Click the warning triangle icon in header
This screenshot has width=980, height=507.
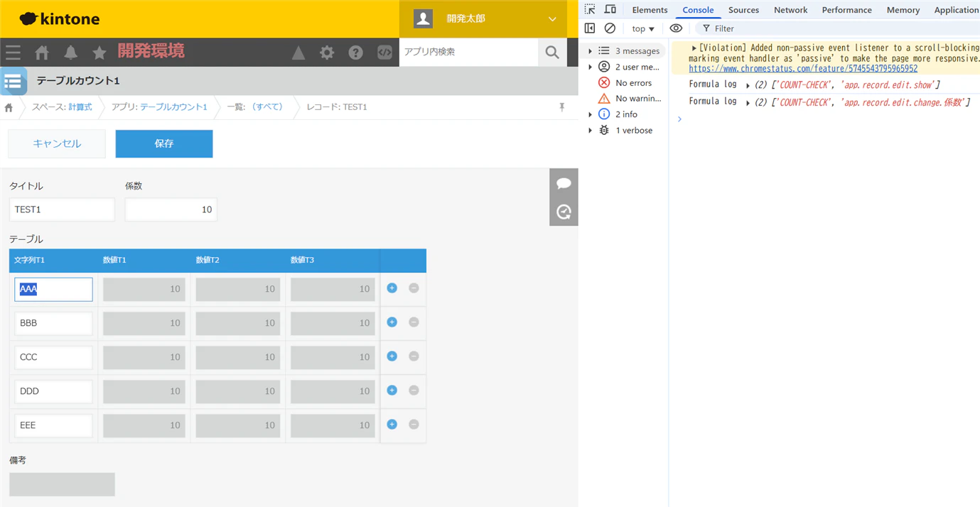[x=298, y=53]
